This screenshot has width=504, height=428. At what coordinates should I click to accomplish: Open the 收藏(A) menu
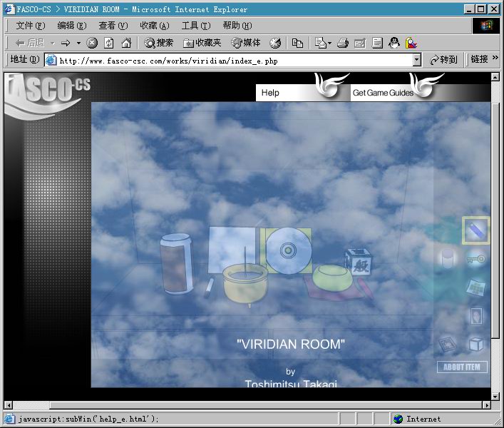pyautogui.click(x=155, y=26)
